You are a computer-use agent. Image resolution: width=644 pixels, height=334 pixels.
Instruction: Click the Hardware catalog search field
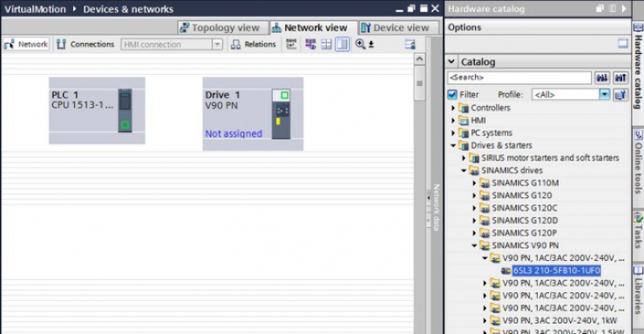click(x=519, y=77)
